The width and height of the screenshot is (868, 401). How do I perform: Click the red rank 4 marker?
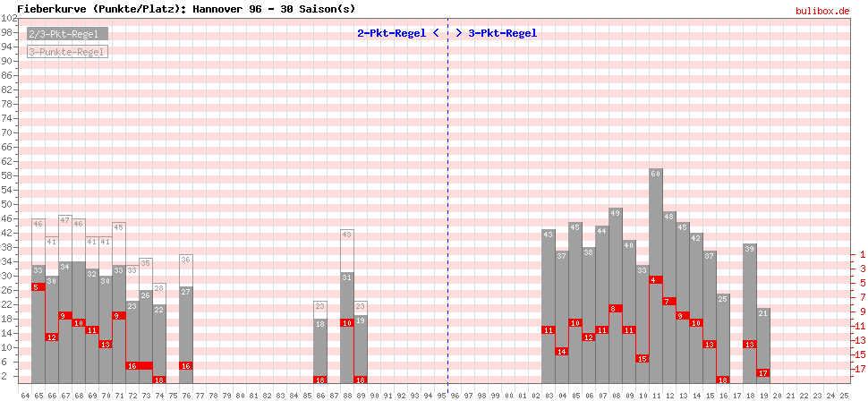tap(656, 280)
